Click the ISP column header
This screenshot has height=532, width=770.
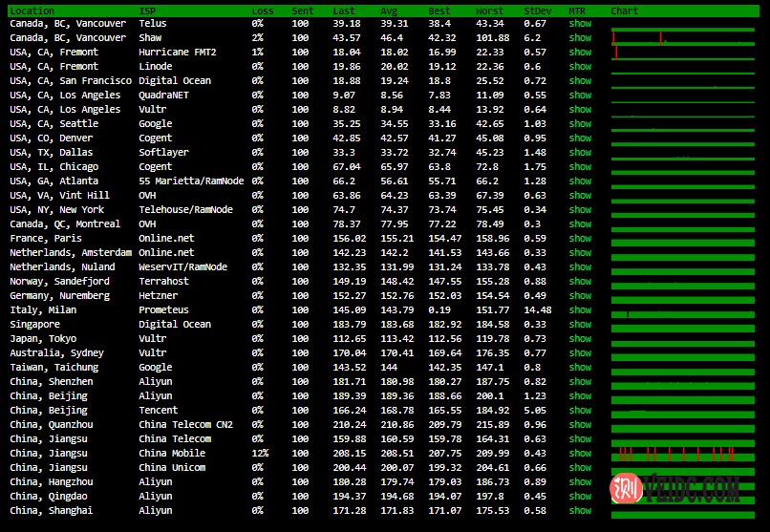[146, 11]
